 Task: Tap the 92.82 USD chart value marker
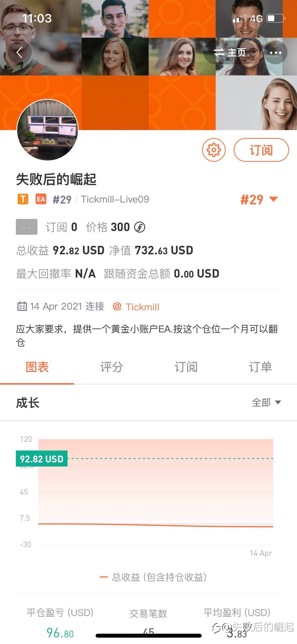click(x=42, y=459)
